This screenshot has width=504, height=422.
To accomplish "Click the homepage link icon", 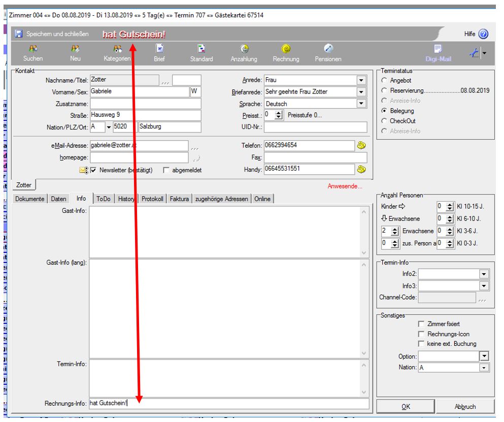I will pos(196,158).
